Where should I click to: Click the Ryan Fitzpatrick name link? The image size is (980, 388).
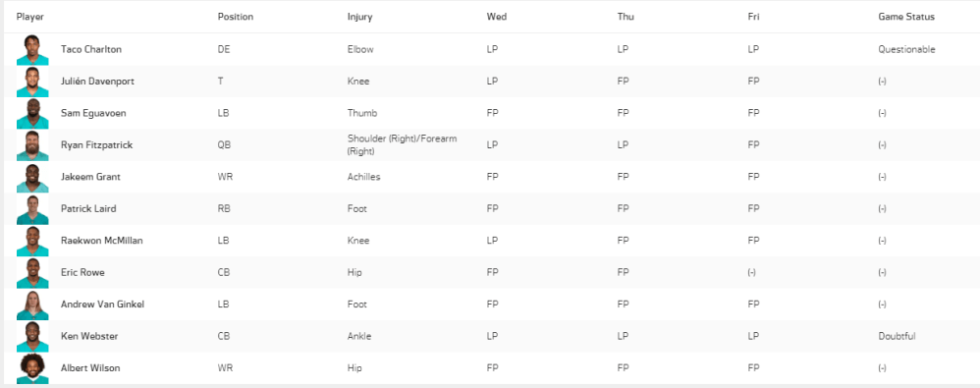point(97,145)
